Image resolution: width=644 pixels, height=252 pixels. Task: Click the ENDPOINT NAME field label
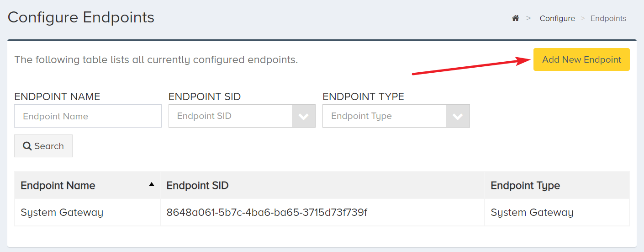[x=57, y=97]
